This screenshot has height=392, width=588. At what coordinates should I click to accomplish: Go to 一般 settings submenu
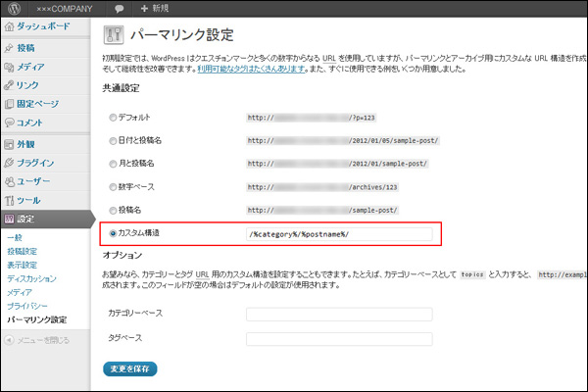pos(14,238)
